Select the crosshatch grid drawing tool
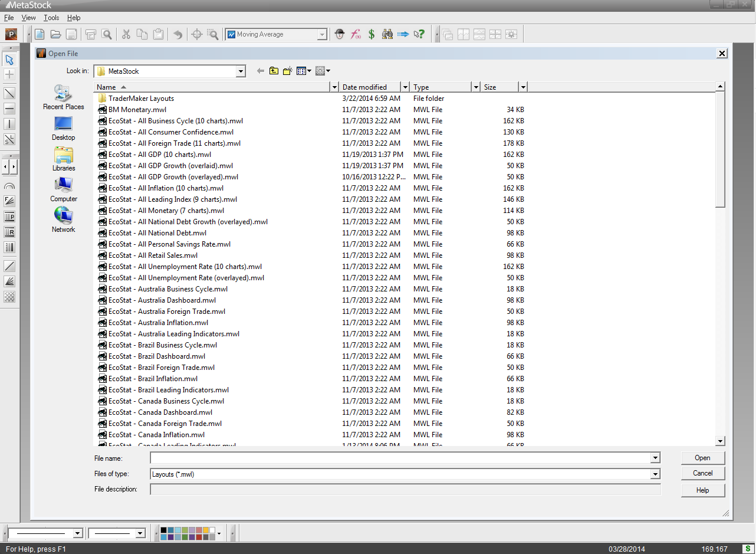This screenshot has height=554, width=756. click(x=9, y=297)
